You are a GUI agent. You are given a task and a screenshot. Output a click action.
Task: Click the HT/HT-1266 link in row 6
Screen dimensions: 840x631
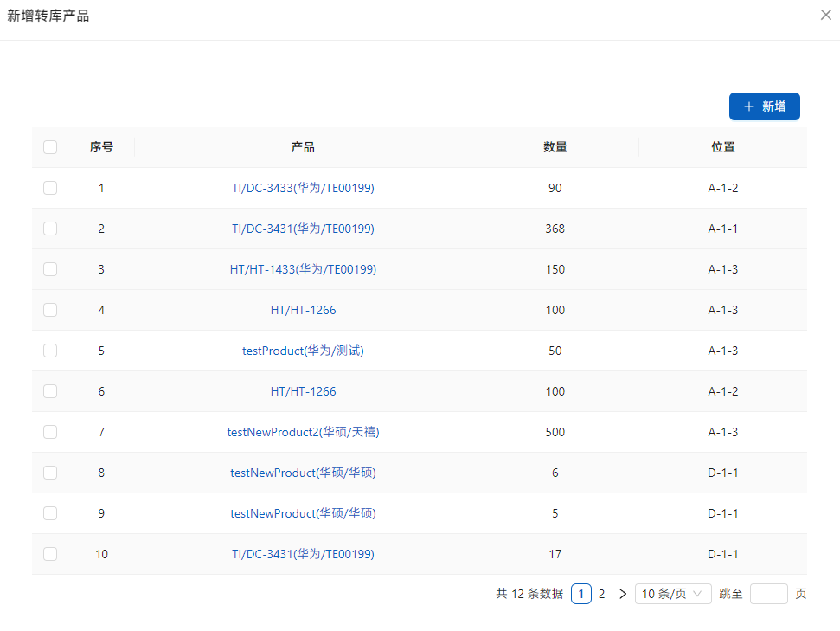[303, 391]
